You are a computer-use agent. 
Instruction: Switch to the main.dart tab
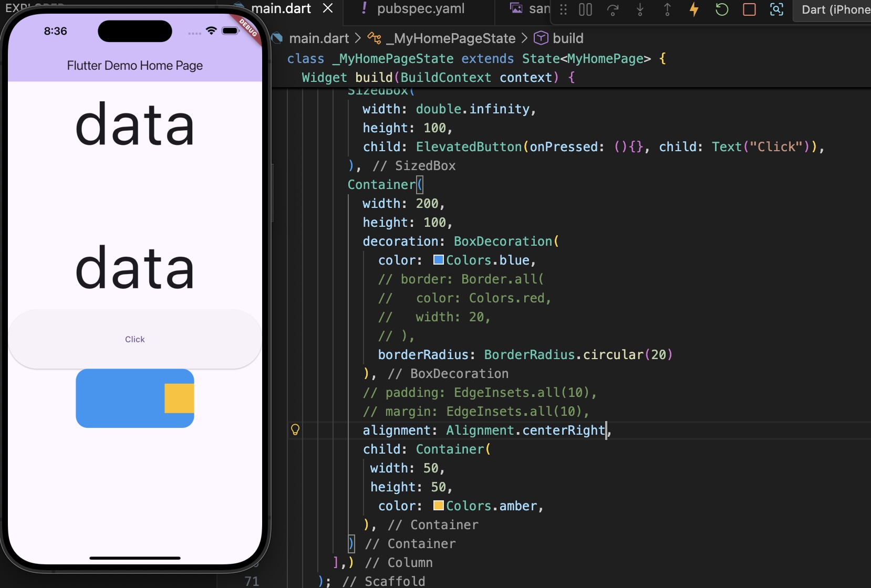click(281, 8)
